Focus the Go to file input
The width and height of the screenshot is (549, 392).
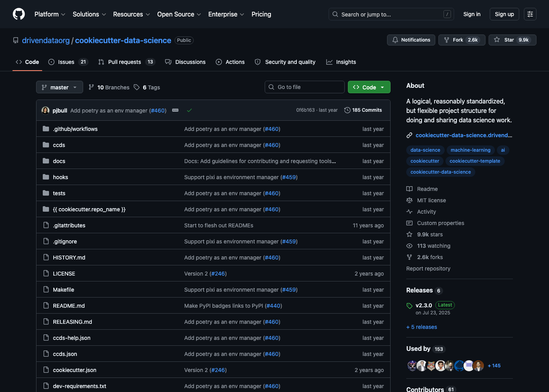coord(305,87)
